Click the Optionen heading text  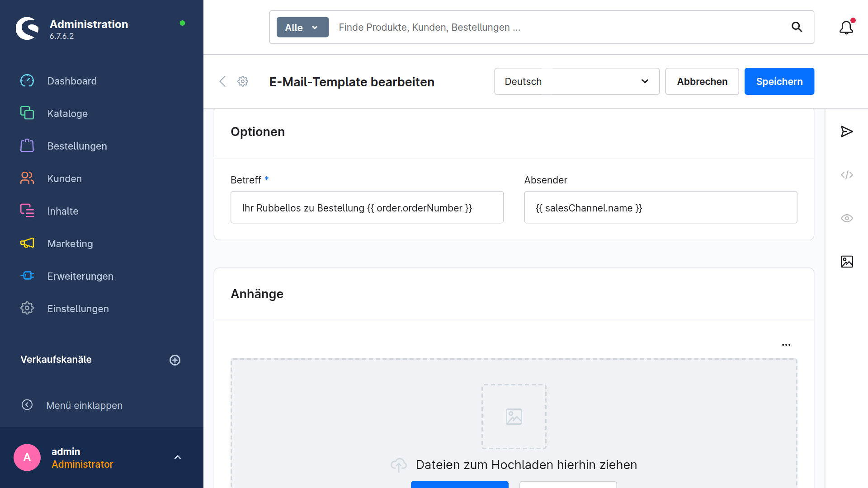coord(258,132)
